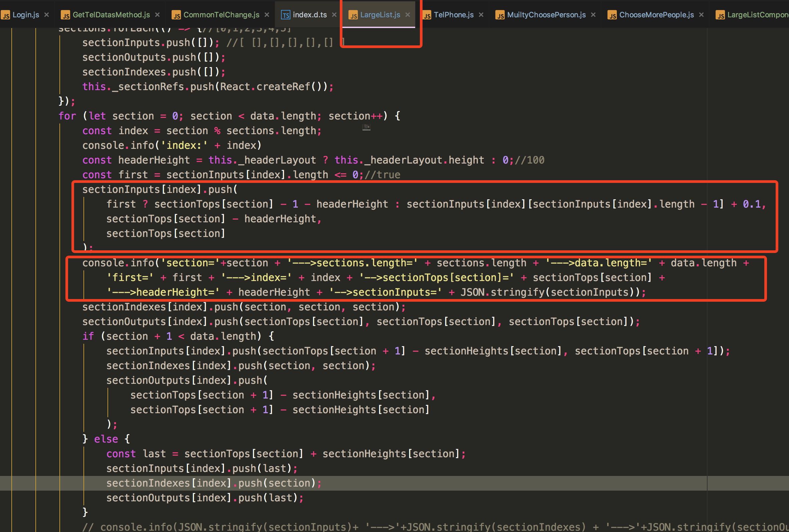This screenshot has width=789, height=532.
Task: Click the JS icon on the LargeList.js tab
Action: [354, 15]
